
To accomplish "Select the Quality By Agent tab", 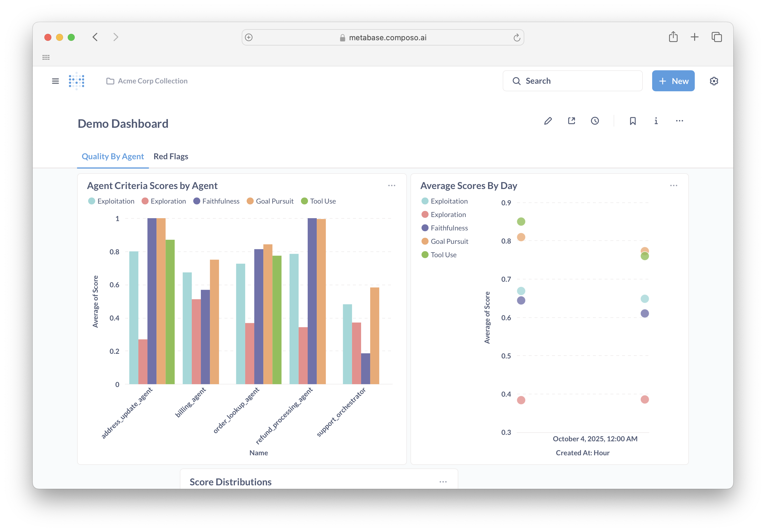I will 112,156.
